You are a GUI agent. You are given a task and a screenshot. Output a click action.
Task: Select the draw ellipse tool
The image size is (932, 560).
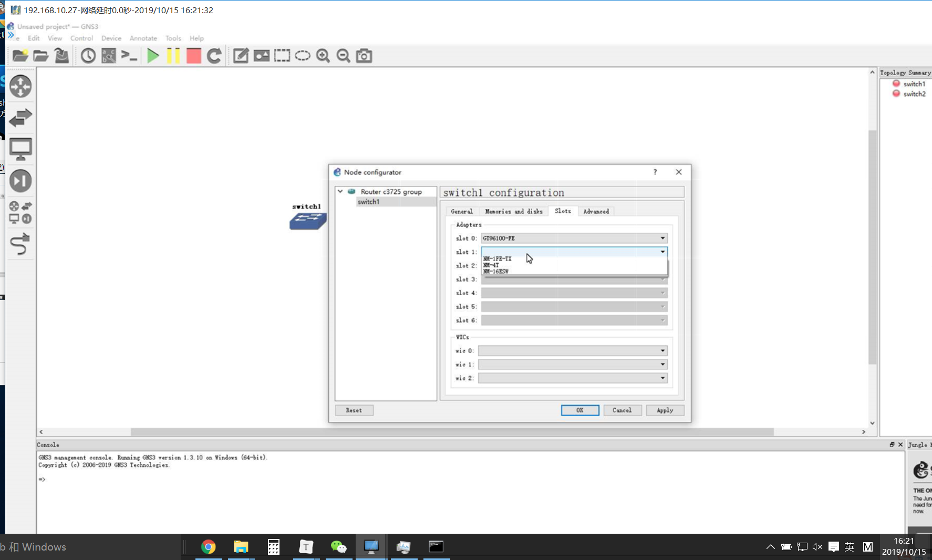pos(303,56)
